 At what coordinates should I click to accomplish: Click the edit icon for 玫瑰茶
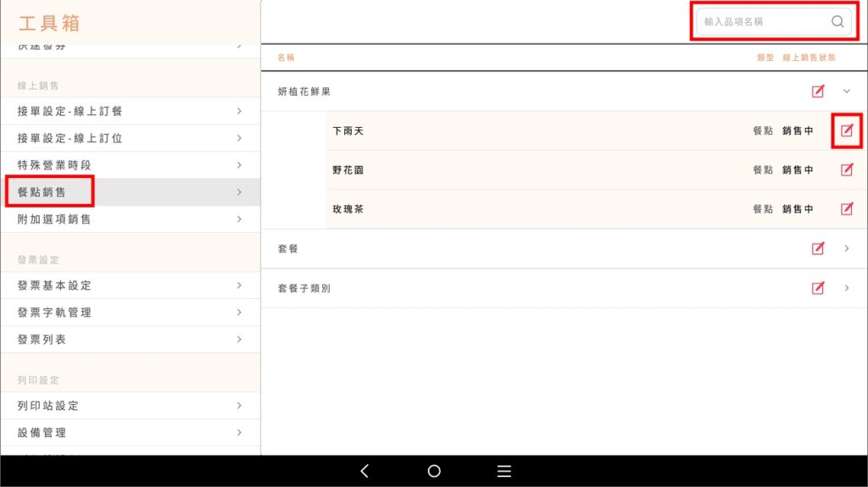point(846,209)
